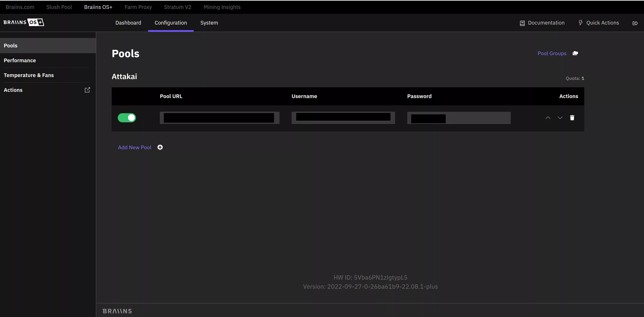The height and width of the screenshot is (317, 644).
Task: Click the Pool Groups folder icon
Action: coord(575,53)
